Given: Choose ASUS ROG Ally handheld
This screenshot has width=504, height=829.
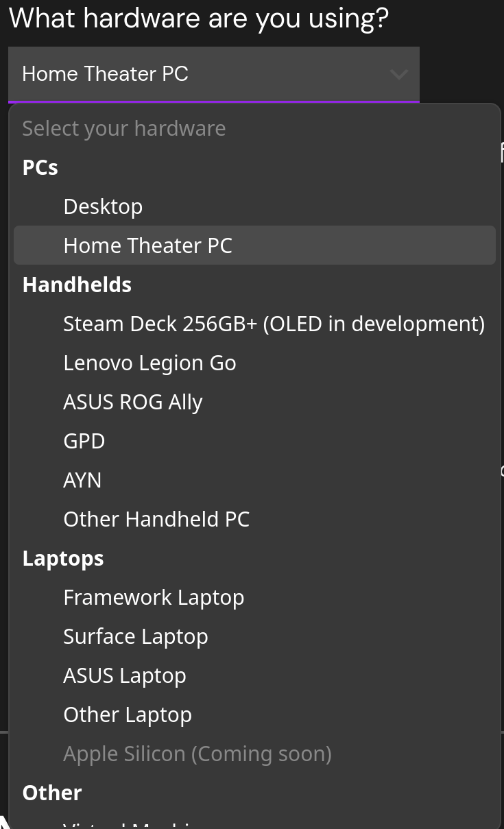Looking at the screenshot, I should click(133, 402).
